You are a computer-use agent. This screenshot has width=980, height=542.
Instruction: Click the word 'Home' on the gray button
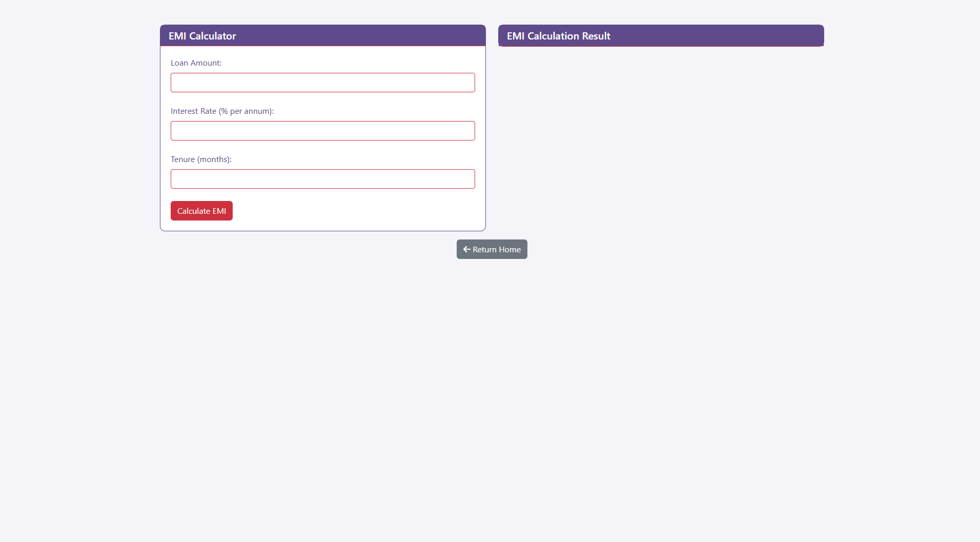[x=509, y=250]
